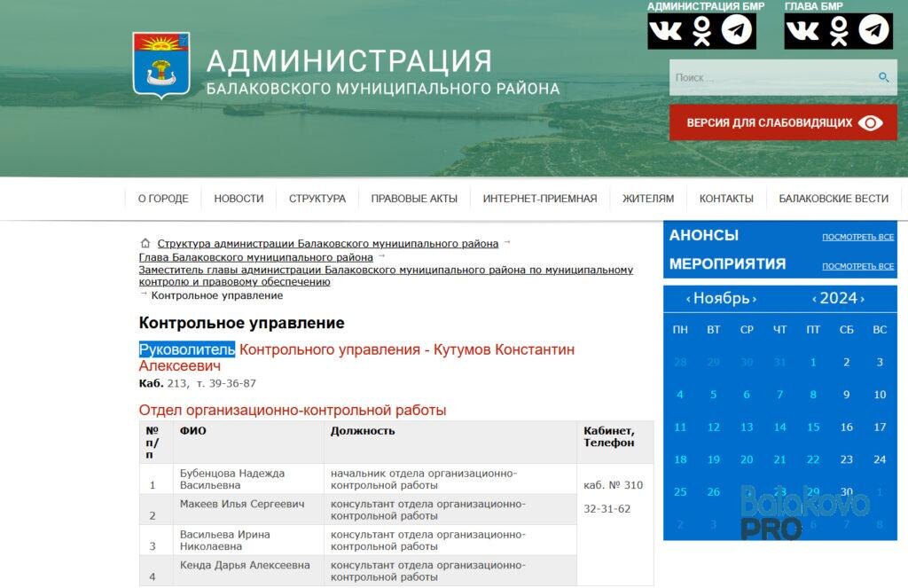Select November 13 in calendar
This screenshot has height=588, width=908.
747,427
